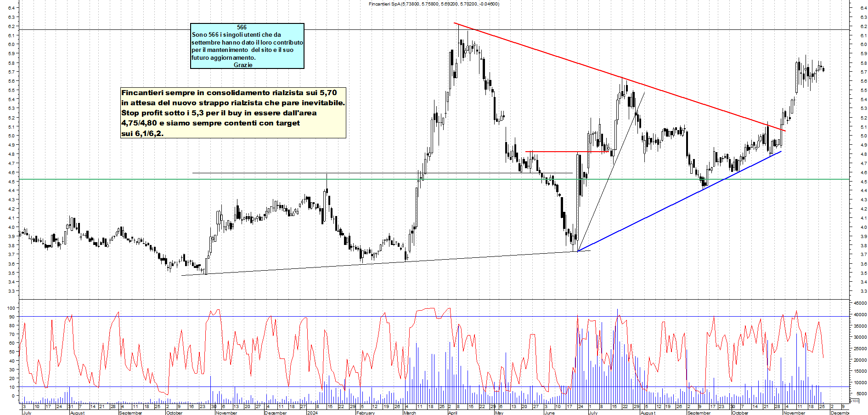
Task: Select the 30000 volume axis label
Action: [x=860, y=337]
